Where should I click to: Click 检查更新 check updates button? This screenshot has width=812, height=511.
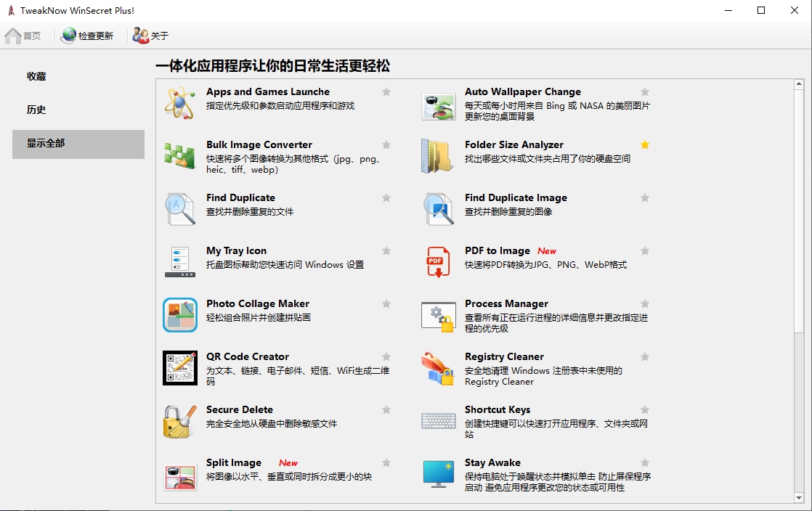tap(87, 36)
